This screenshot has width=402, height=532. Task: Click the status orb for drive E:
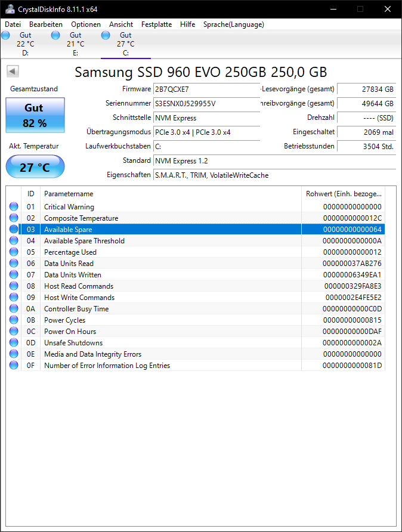coord(55,35)
